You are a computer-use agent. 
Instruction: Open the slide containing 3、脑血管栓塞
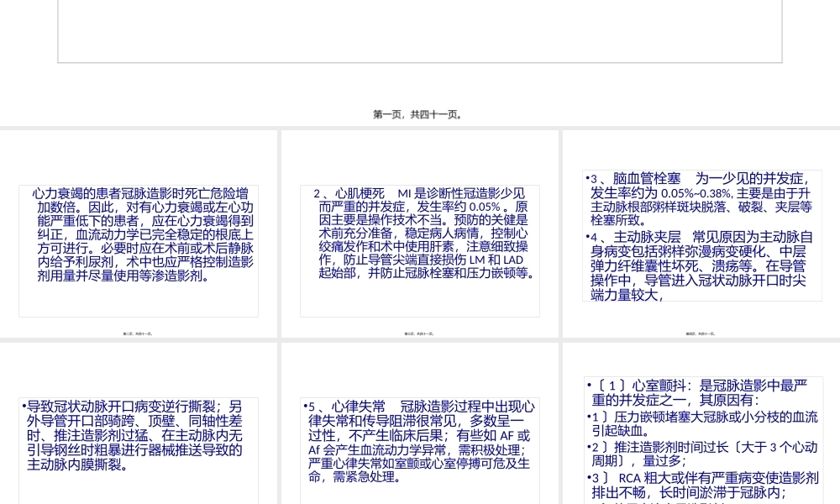[x=701, y=234]
